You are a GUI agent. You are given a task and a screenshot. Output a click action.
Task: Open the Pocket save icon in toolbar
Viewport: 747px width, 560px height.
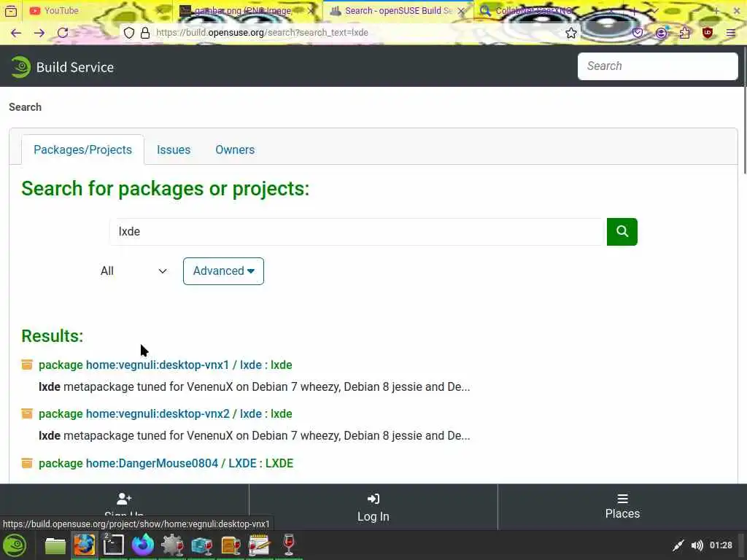pyautogui.click(x=638, y=33)
